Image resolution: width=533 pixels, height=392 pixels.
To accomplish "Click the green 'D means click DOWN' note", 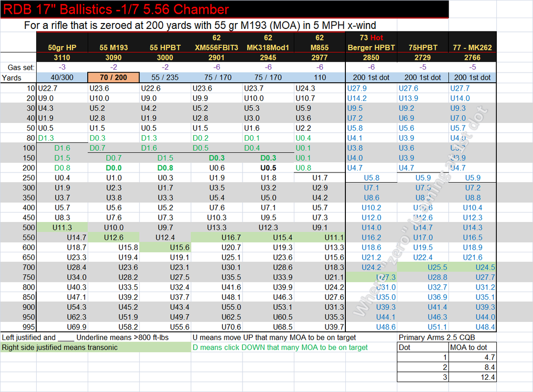I will pyautogui.click(x=280, y=347).
